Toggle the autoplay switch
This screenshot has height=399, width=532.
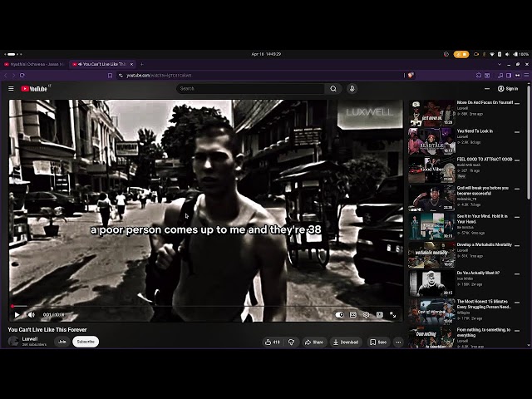pos(339,314)
